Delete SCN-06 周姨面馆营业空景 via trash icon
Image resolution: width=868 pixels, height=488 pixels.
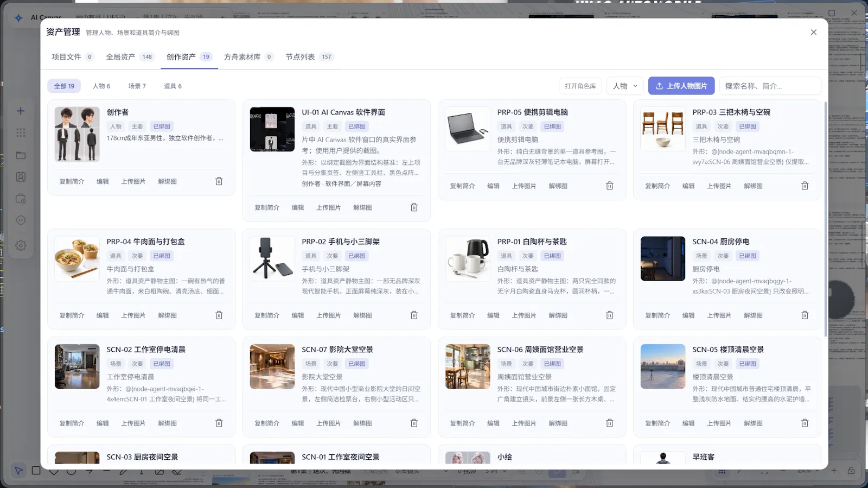pos(610,423)
